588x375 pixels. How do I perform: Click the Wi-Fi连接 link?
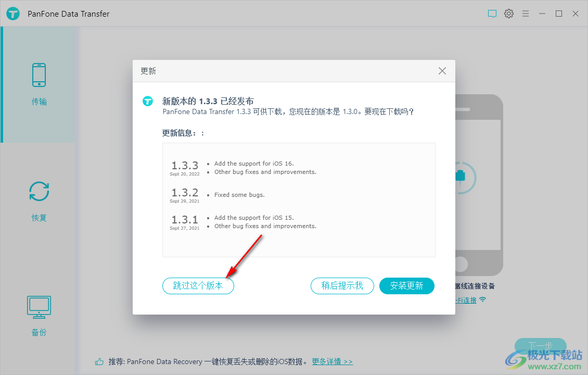466,300
